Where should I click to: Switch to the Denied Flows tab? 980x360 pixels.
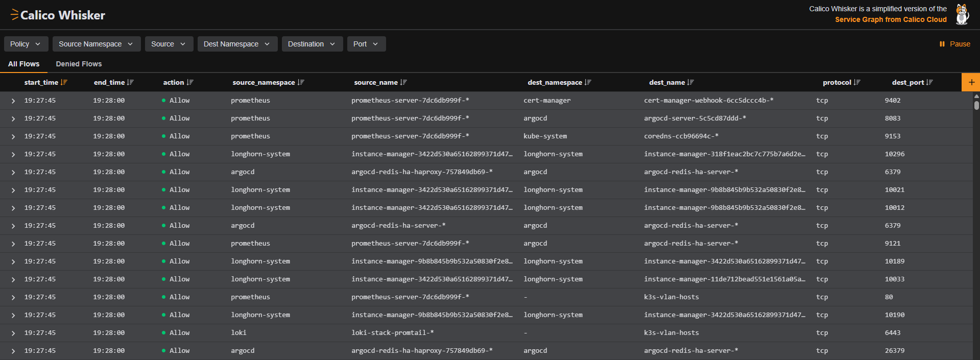(x=79, y=64)
